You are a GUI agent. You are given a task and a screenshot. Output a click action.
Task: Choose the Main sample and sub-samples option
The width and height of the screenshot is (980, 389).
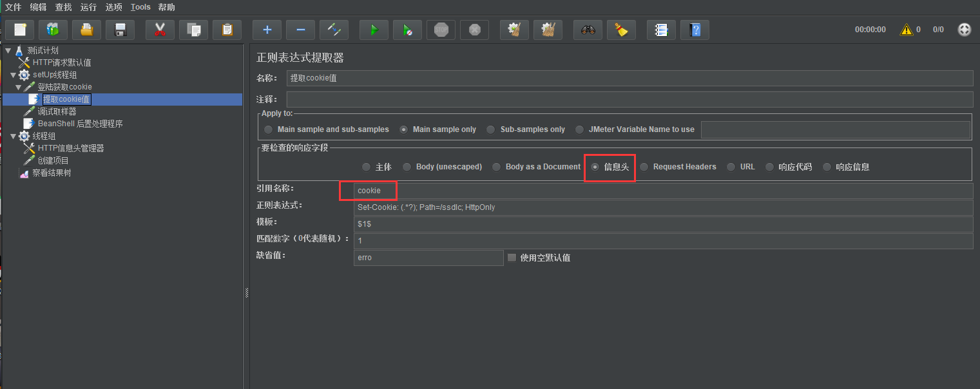coord(267,129)
